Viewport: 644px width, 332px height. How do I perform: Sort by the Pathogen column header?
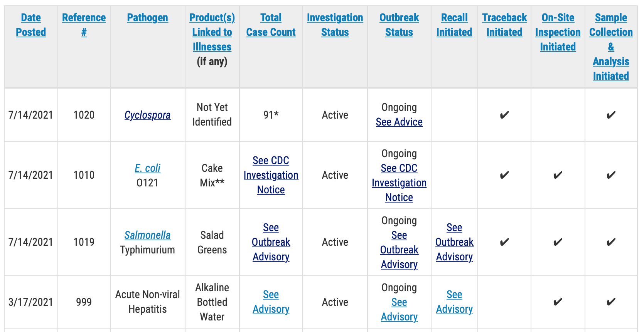point(147,18)
